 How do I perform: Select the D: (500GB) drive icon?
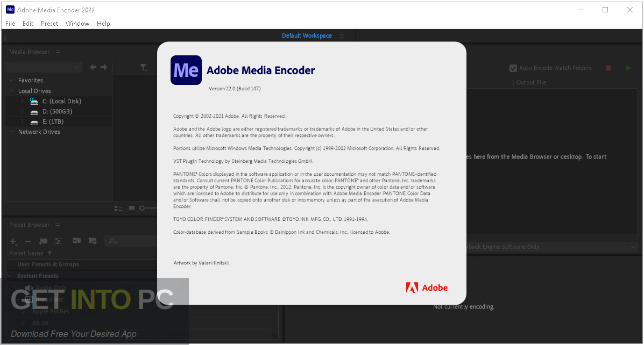point(34,112)
